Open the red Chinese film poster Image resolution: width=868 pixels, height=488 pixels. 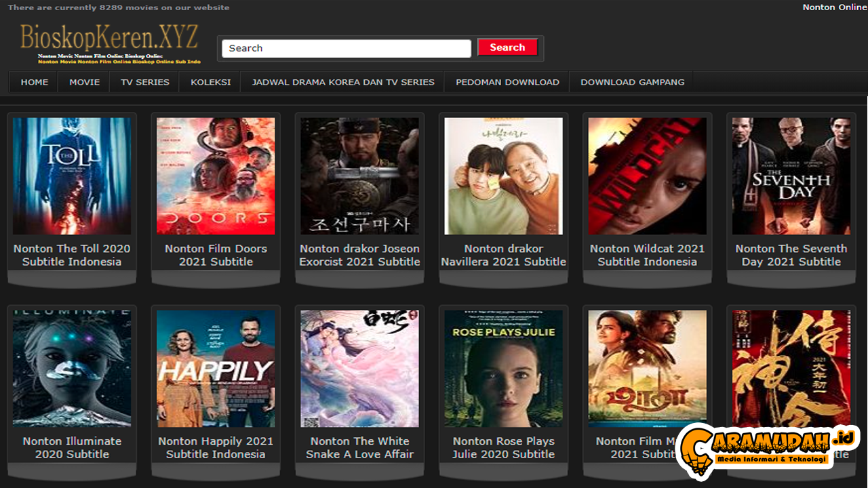pos(791,369)
